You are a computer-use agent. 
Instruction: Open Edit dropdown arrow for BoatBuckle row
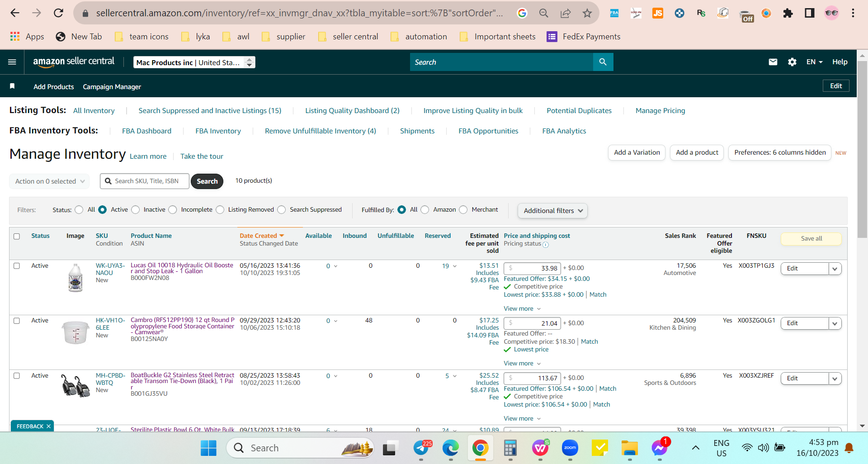(835, 379)
